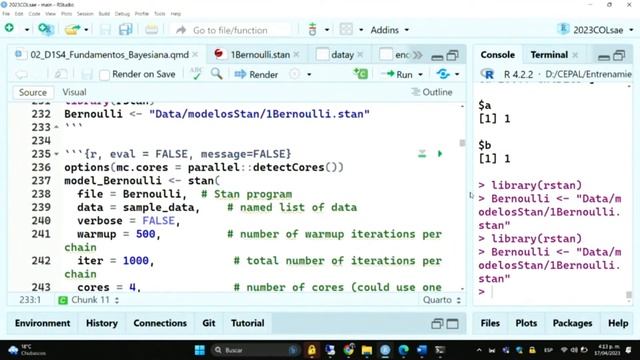The image size is (640, 360).
Task: Click the Save all documents icon
Action: click(x=125, y=29)
